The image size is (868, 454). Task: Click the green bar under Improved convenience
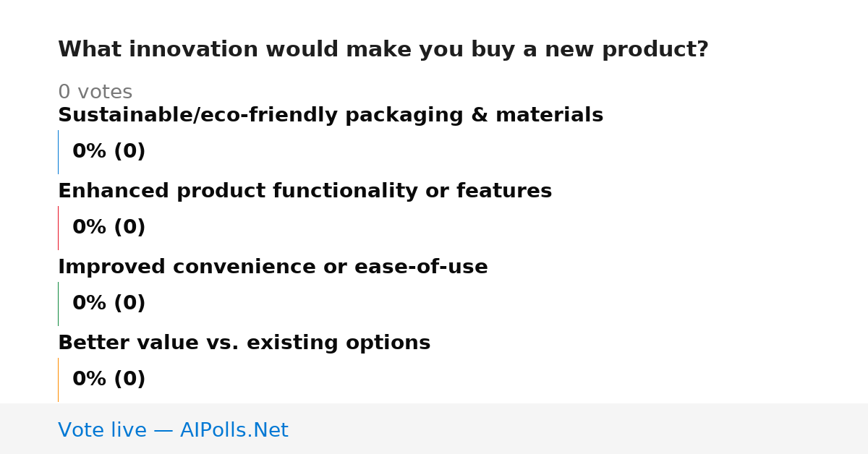pyautogui.click(x=58, y=304)
